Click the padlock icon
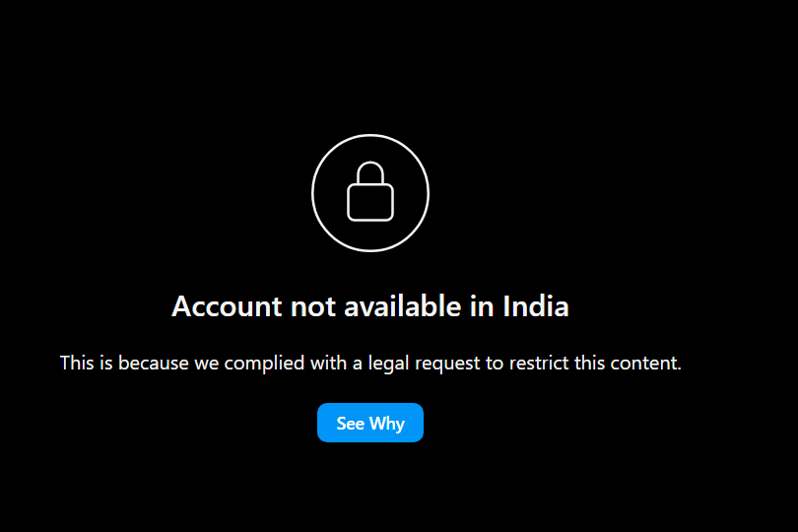798x532 pixels. (370, 191)
